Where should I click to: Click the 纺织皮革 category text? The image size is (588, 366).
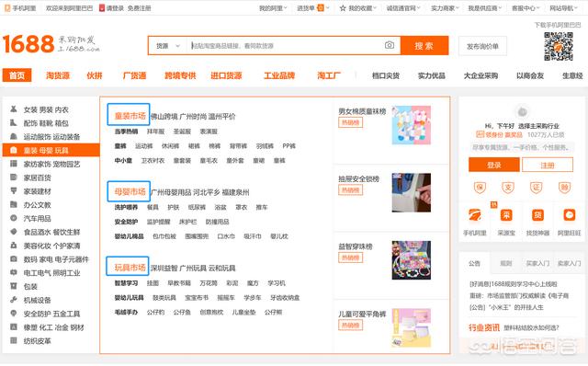[37, 341]
